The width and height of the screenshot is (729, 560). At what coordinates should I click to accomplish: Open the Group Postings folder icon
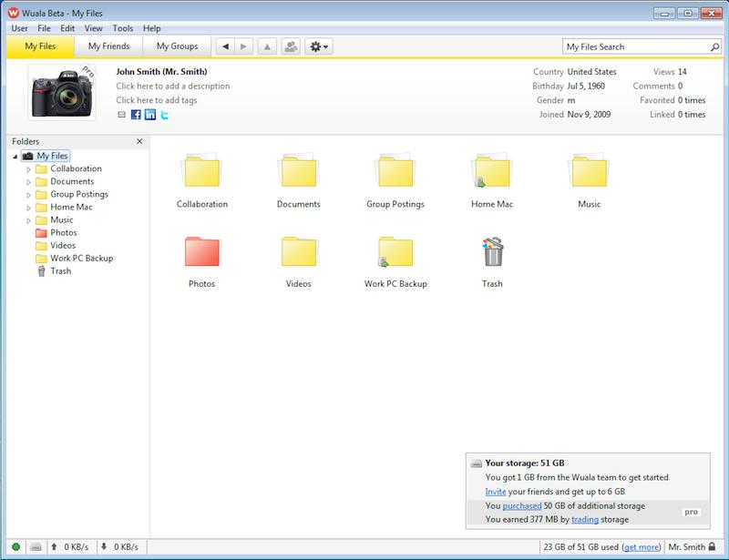pyautogui.click(x=395, y=170)
